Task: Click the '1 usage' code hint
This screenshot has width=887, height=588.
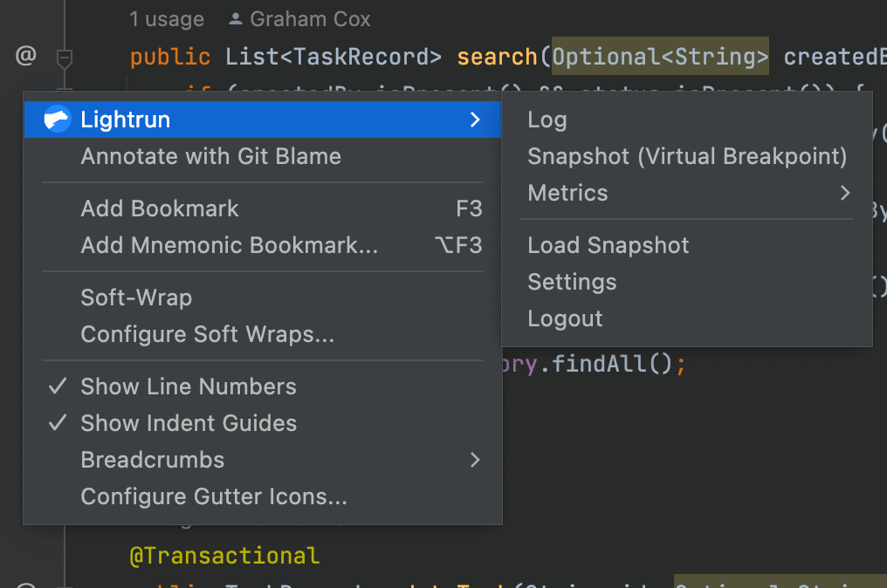Action: (166, 19)
